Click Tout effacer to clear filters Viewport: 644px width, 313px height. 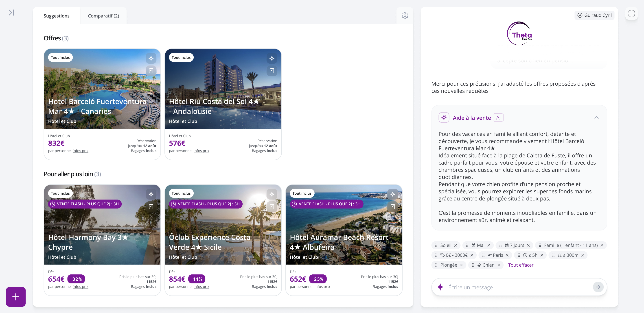[521, 265]
